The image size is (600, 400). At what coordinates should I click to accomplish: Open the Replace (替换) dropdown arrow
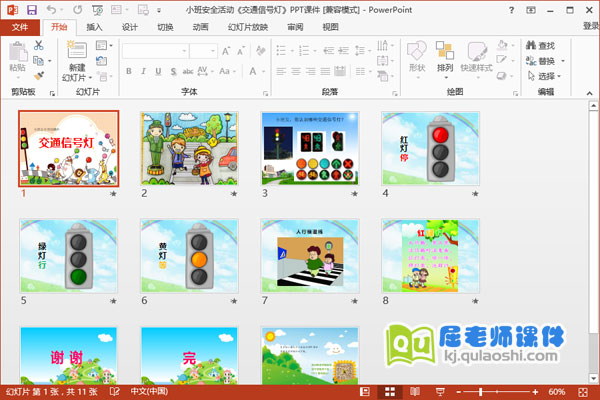point(563,61)
